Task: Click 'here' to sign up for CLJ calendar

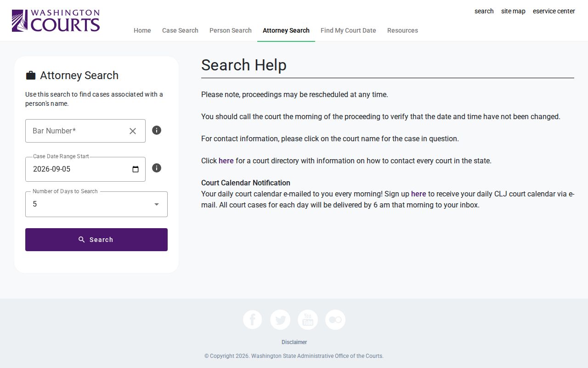Action: [x=418, y=194]
